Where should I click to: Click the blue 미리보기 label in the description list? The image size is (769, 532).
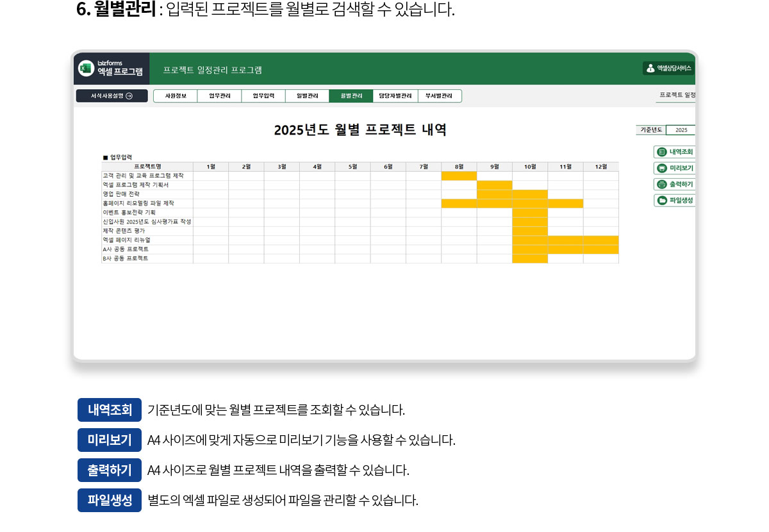110,440
